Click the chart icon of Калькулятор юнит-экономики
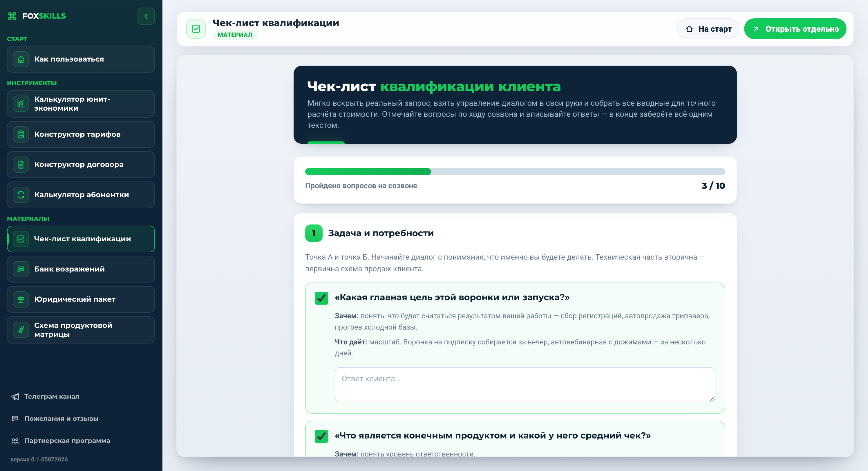Screen dimensions: 868x471 [x=21, y=104]
